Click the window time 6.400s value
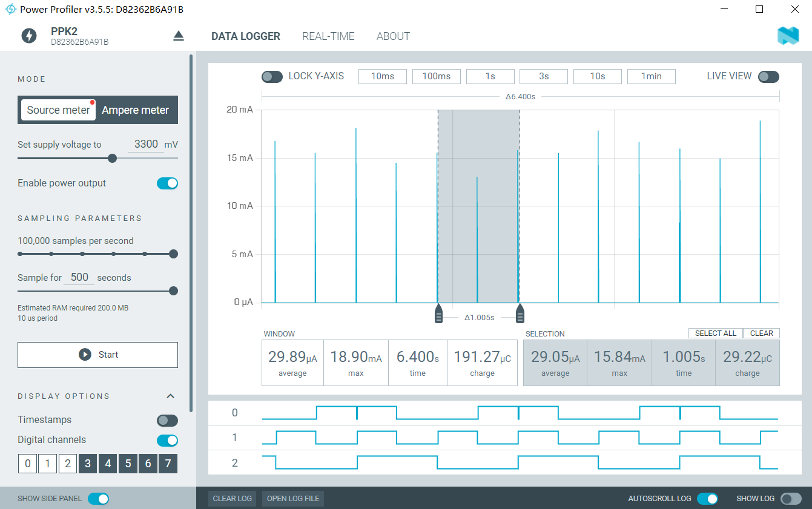 [x=418, y=357]
